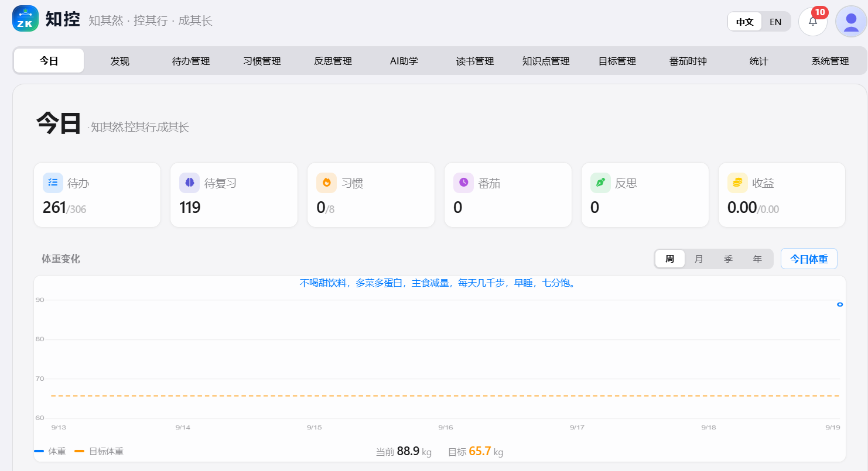Open the 读书管理 tab
The width and height of the screenshot is (868, 471).
(x=475, y=61)
